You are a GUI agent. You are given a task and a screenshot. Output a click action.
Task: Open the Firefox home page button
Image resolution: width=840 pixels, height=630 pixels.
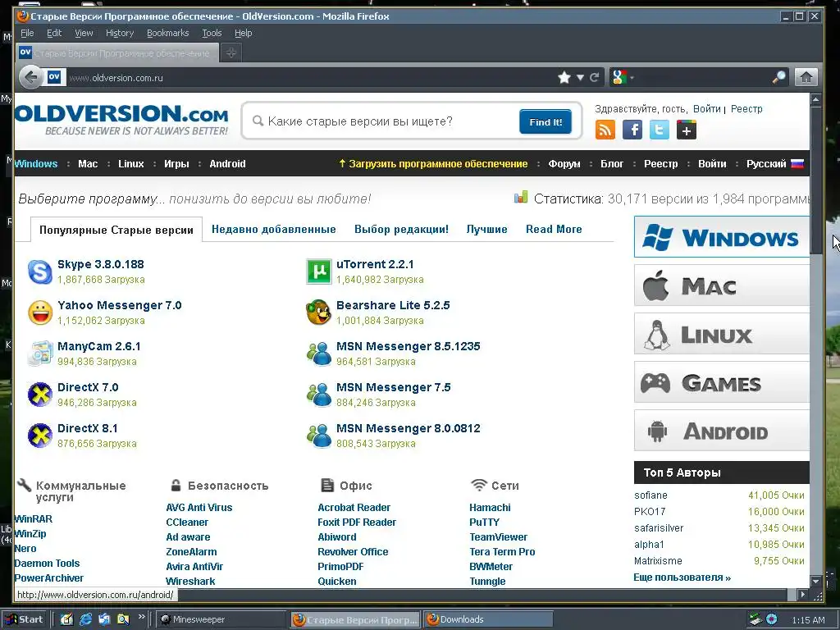806,78
